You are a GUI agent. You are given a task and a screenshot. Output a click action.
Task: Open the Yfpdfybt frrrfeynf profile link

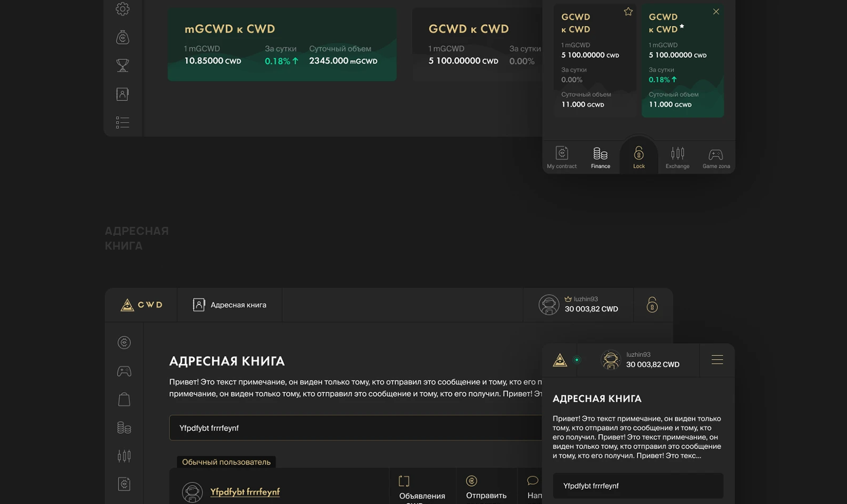(246, 491)
